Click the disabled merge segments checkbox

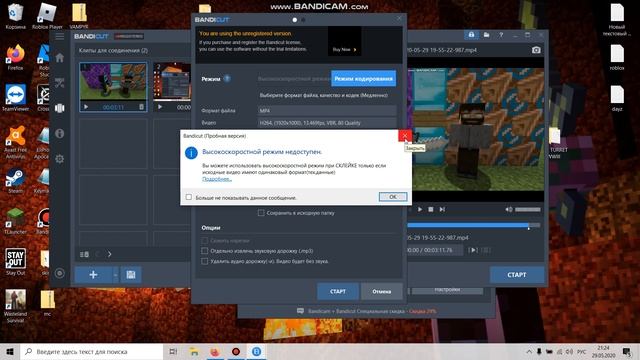[204, 240]
